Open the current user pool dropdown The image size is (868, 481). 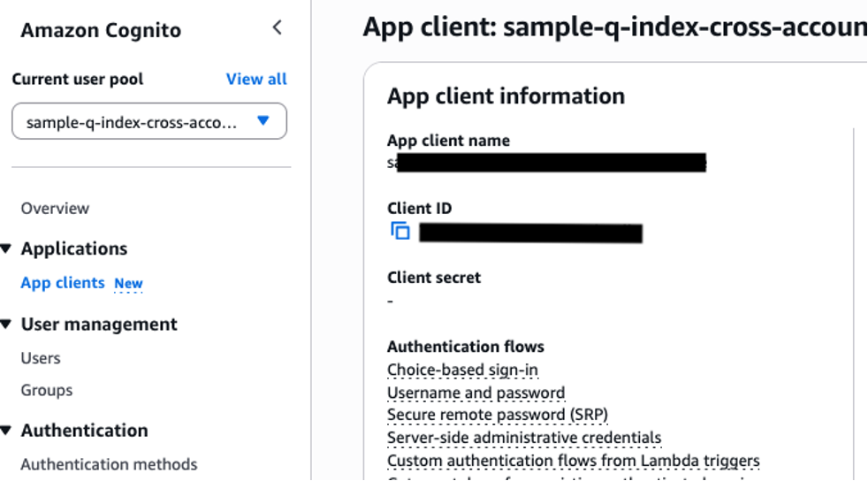pos(149,121)
